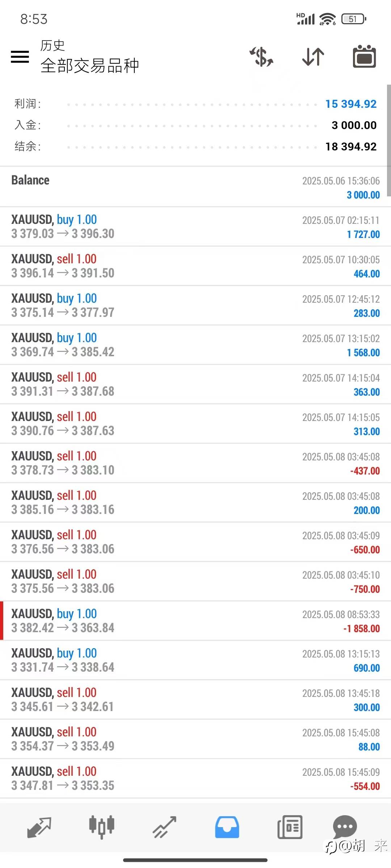Tap the sort arrows icon
This screenshot has height=868, width=391.
[313, 57]
